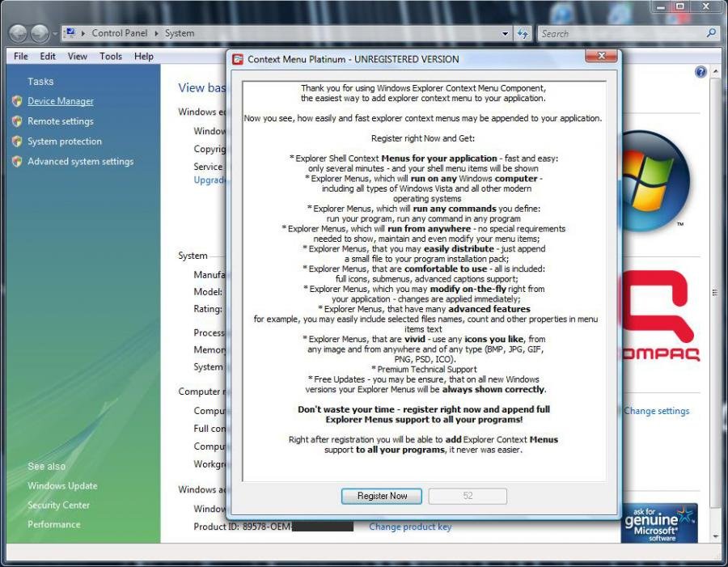Image resolution: width=728 pixels, height=567 pixels.
Task: Click the Back navigation arrow button
Action: tap(18, 33)
